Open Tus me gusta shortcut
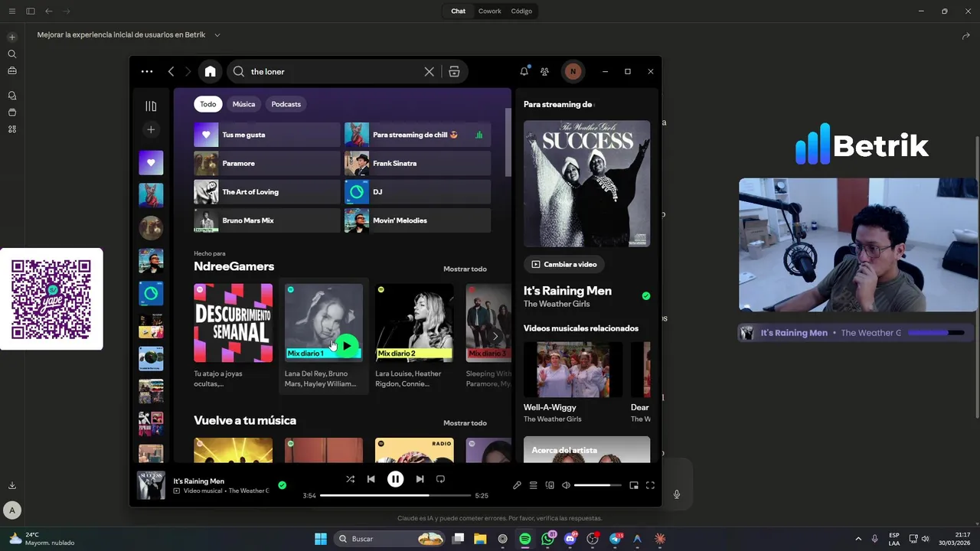The height and width of the screenshot is (551, 980). (x=266, y=135)
